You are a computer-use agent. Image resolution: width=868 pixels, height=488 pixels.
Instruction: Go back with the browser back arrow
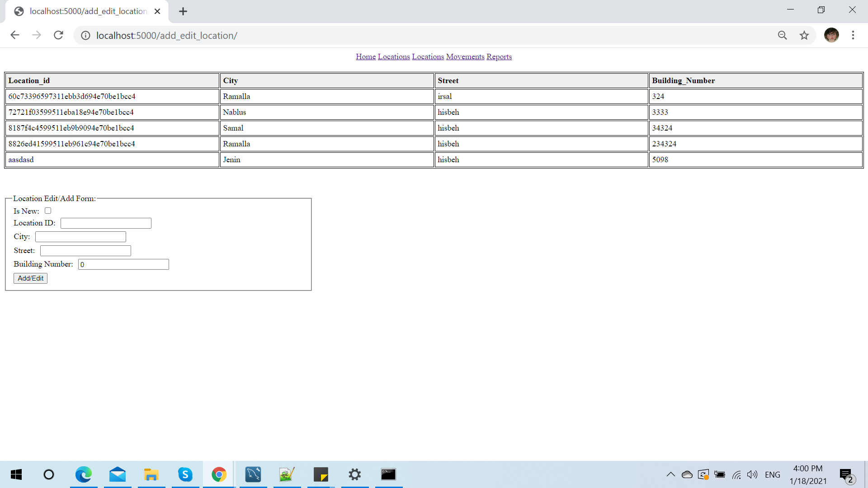(x=15, y=35)
